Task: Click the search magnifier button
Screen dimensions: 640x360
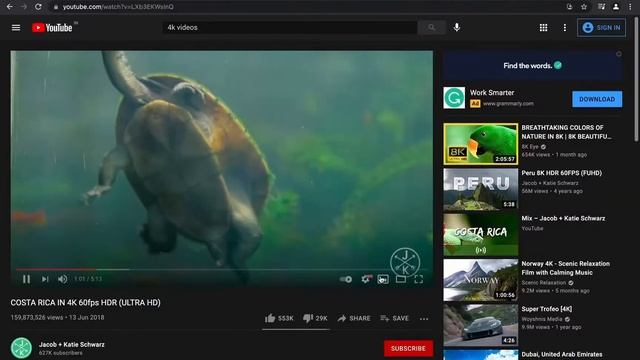Action: (x=431, y=27)
